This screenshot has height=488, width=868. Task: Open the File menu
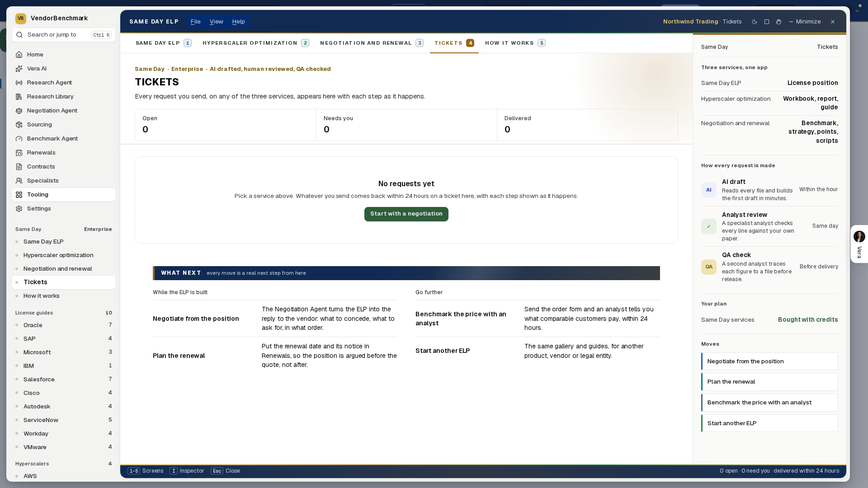click(x=195, y=22)
